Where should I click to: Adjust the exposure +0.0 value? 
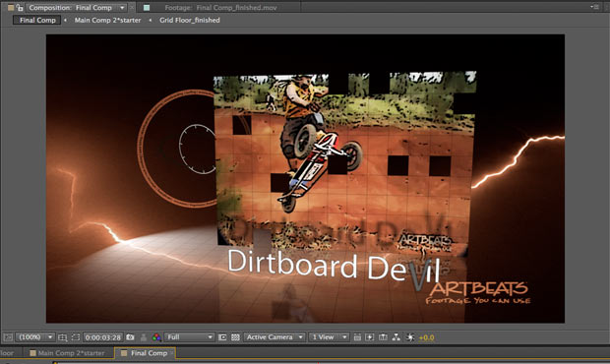[x=426, y=337]
